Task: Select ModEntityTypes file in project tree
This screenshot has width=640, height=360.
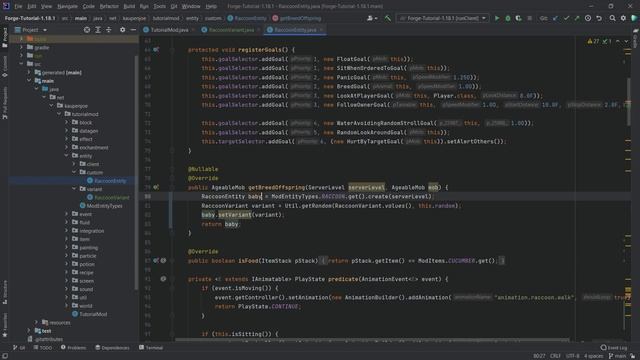Action: coord(101,206)
